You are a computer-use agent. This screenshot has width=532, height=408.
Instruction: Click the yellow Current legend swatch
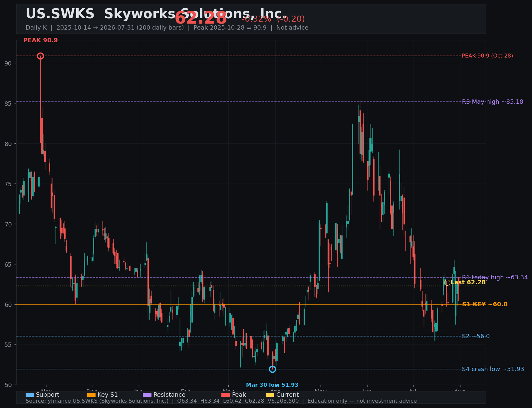270,395
